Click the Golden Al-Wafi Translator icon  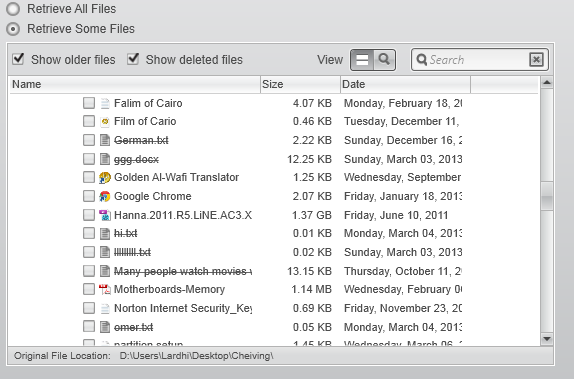click(x=105, y=178)
